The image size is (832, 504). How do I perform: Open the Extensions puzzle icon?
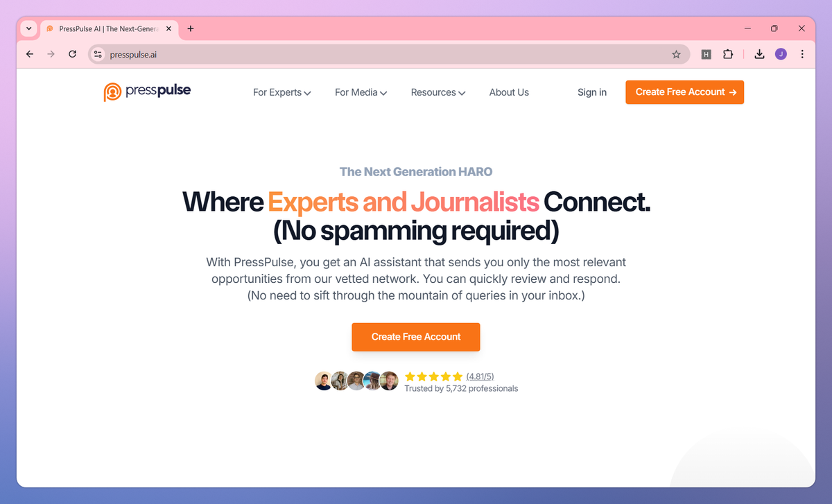(x=728, y=54)
